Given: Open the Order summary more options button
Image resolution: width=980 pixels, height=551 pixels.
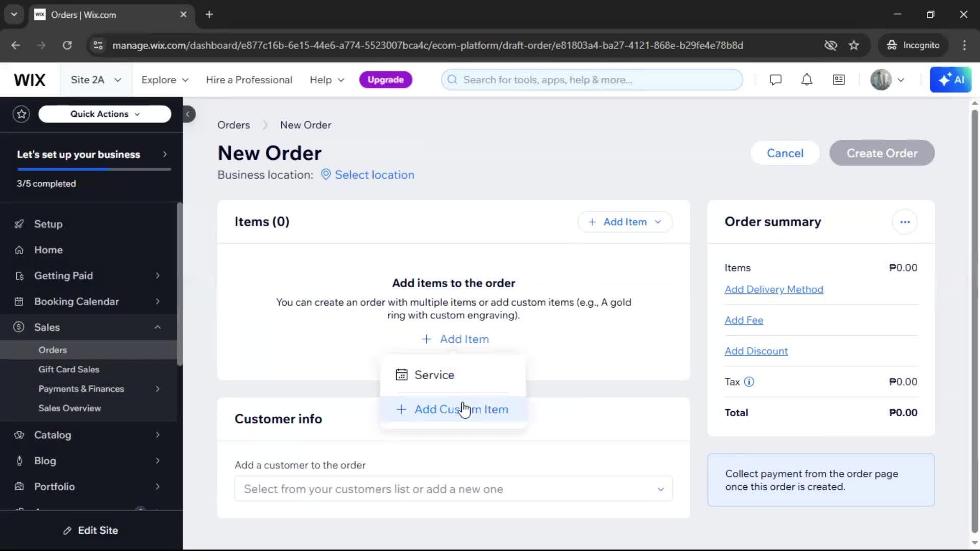Looking at the screenshot, I should [904, 222].
